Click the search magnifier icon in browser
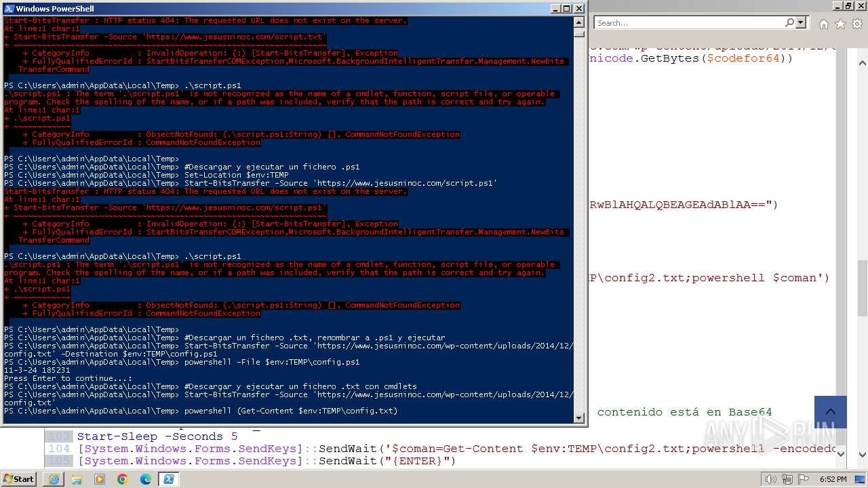 (x=789, y=22)
